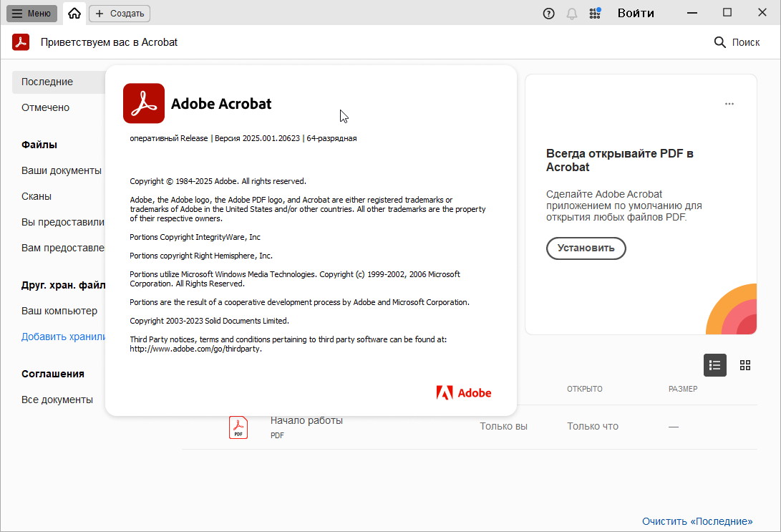Click the Создать button

[120, 14]
